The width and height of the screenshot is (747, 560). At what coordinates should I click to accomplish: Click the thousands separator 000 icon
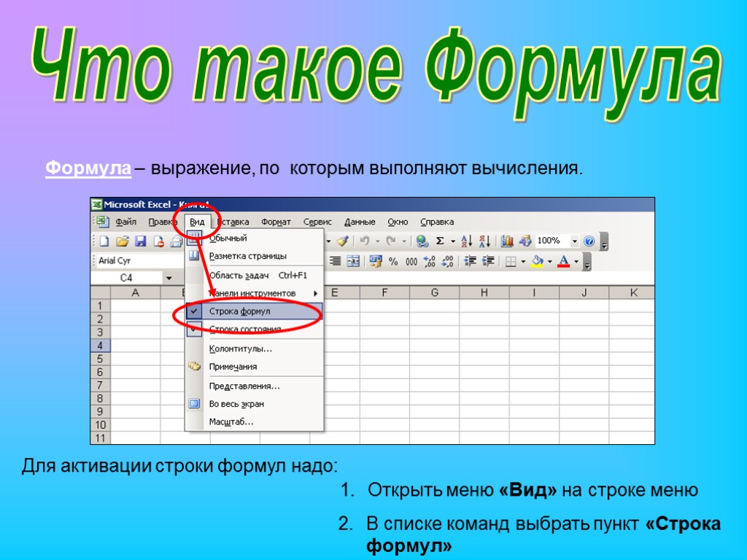411,262
